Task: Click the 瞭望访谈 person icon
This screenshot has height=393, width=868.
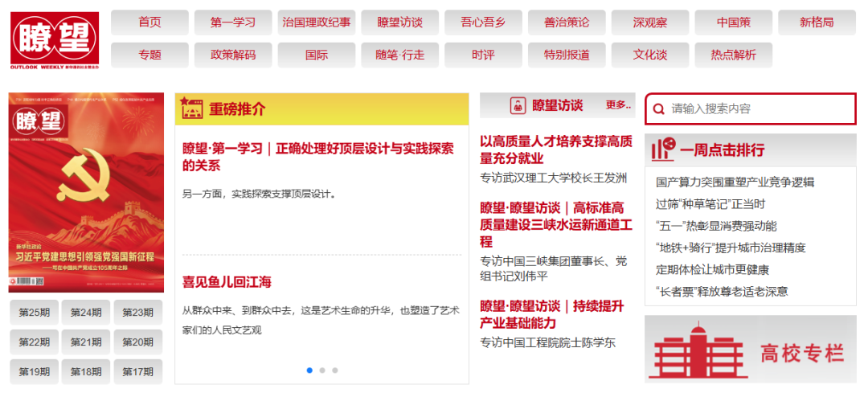Action: click(518, 106)
